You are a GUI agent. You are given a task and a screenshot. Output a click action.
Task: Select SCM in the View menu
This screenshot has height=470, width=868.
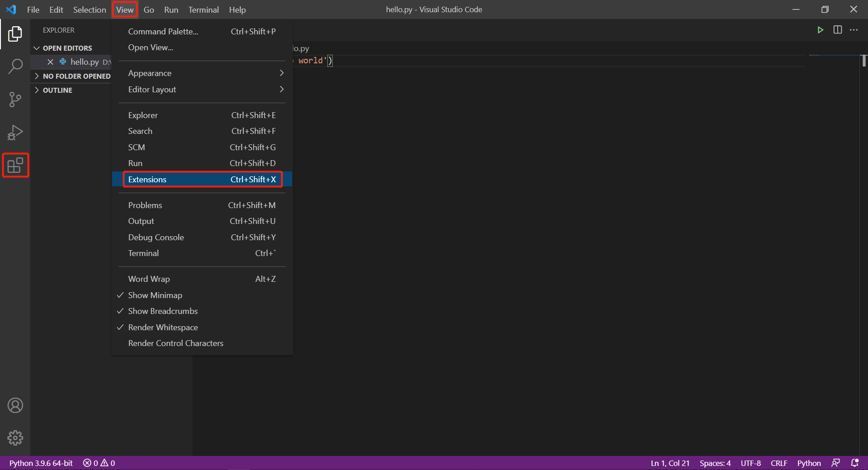pyautogui.click(x=202, y=147)
